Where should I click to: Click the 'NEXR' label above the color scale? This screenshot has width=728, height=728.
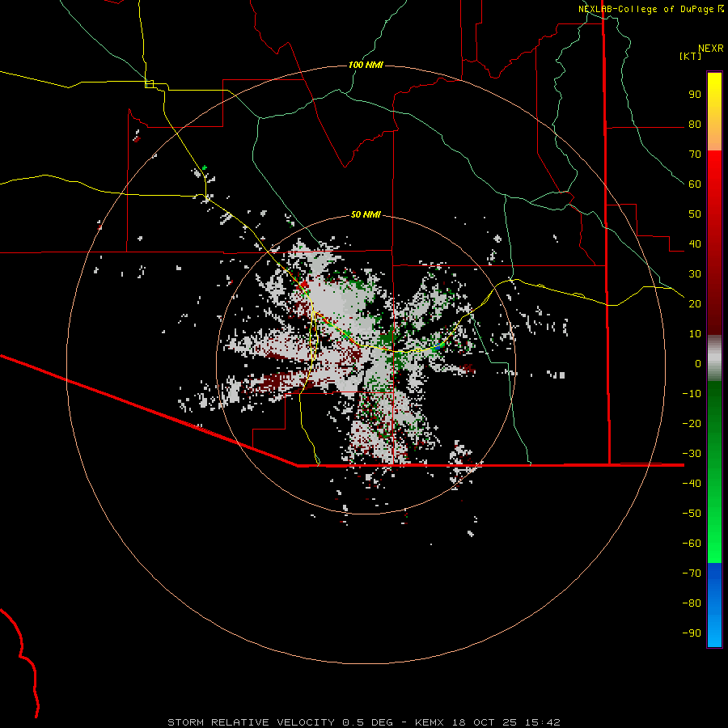click(711, 49)
